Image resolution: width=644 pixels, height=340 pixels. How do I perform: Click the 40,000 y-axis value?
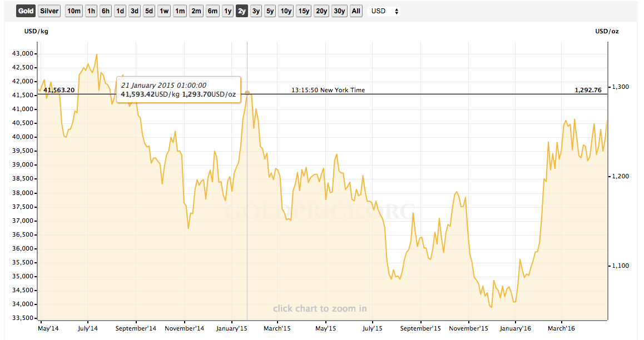23,137
